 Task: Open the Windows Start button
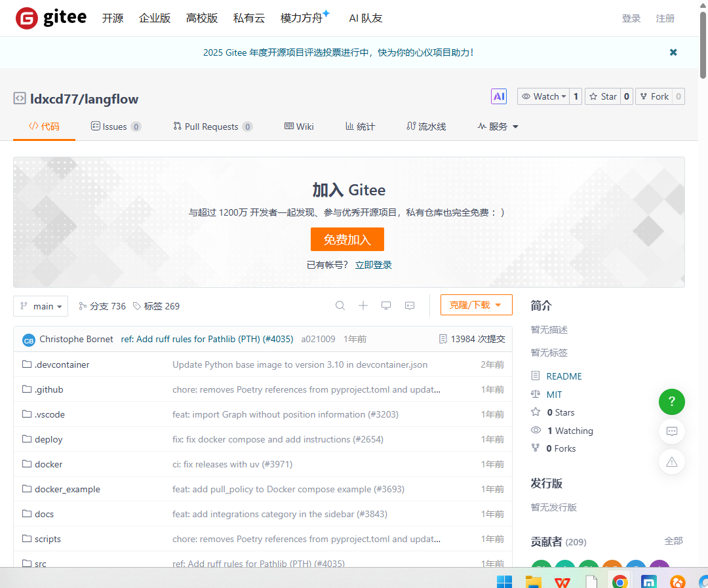(504, 581)
